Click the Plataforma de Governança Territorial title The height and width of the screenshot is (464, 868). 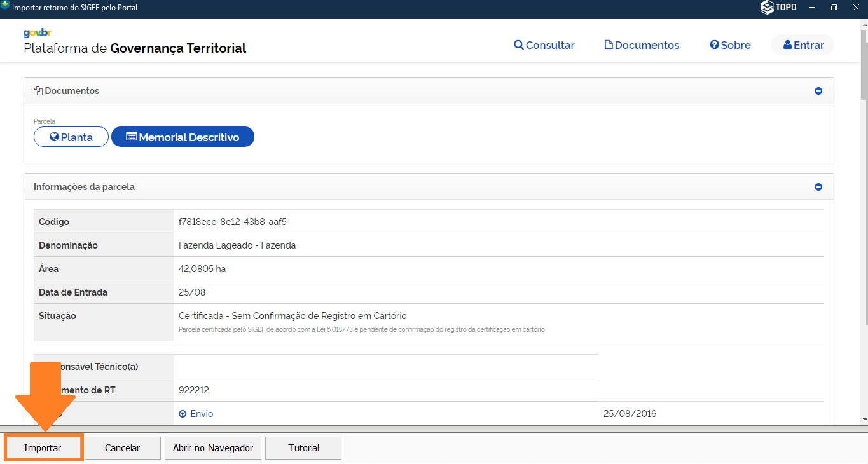coord(135,48)
